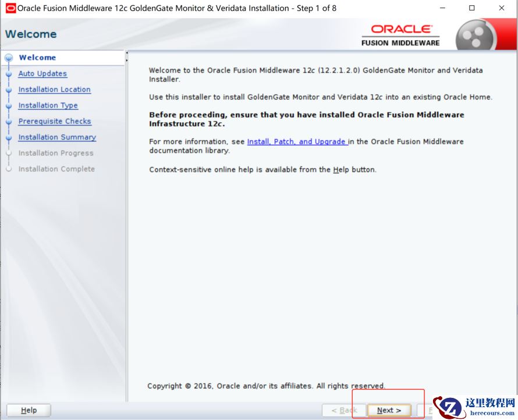This screenshot has height=420, width=518.
Task: Click the copyright 2016 Oracle notice
Action: click(x=266, y=386)
